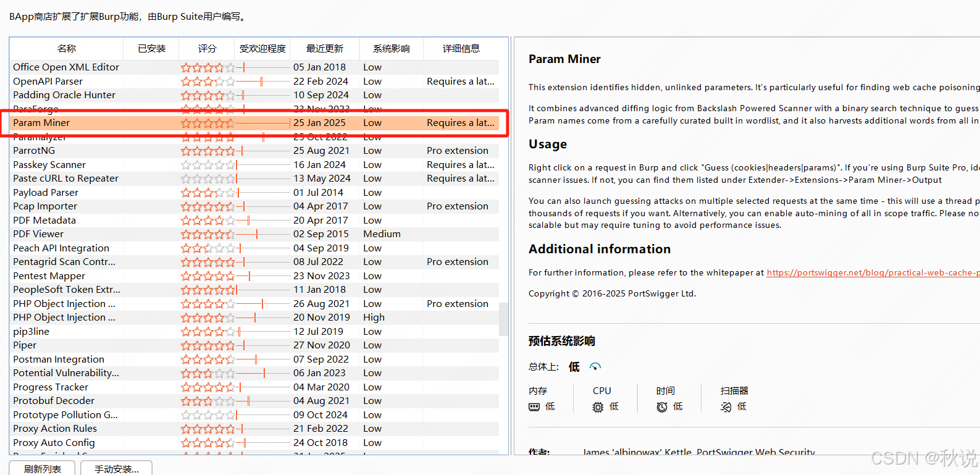Click the star rating for PDF Viewer
980x475 pixels.
tap(207, 234)
